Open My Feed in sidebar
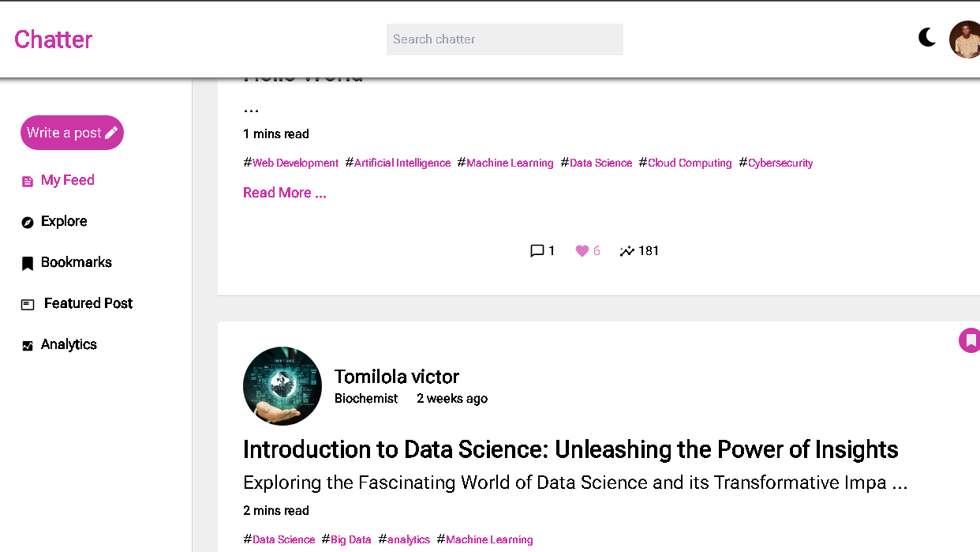This screenshot has width=980, height=552. click(67, 180)
